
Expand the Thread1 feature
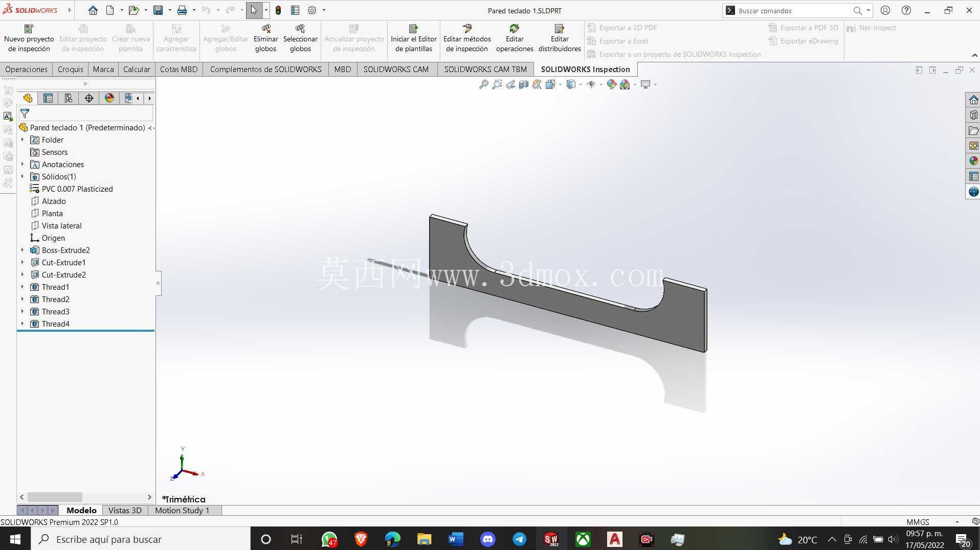(23, 287)
